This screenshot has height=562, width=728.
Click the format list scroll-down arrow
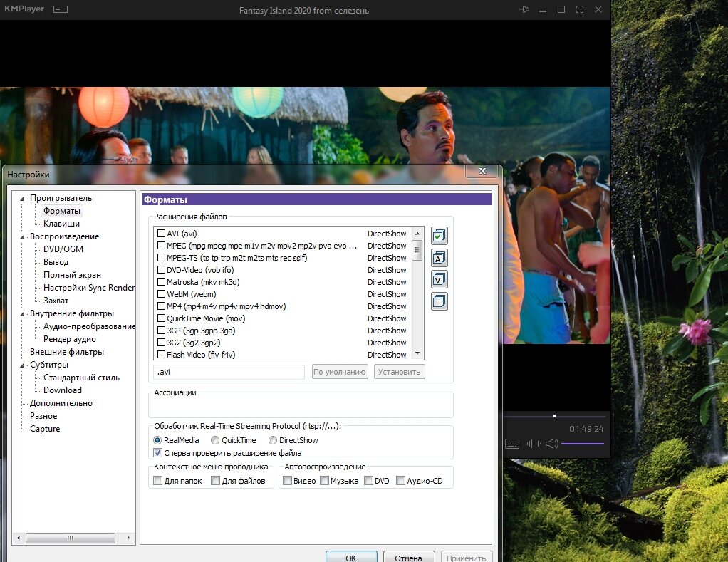click(417, 353)
